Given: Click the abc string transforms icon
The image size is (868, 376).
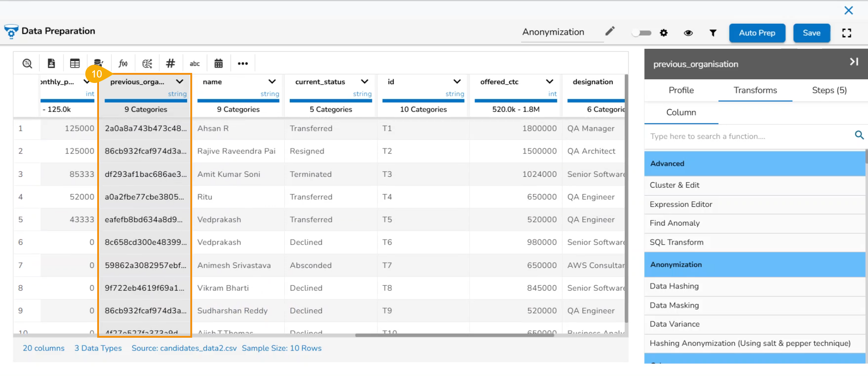Looking at the screenshot, I should tap(195, 63).
